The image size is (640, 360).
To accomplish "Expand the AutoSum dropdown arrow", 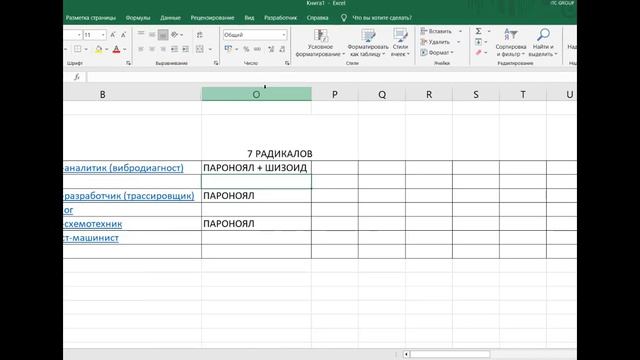I will pos(489,31).
